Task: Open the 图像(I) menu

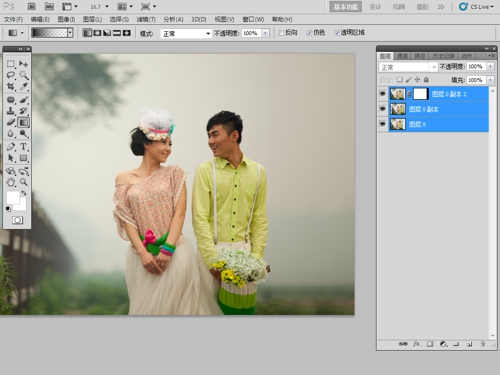Action: 66,19
